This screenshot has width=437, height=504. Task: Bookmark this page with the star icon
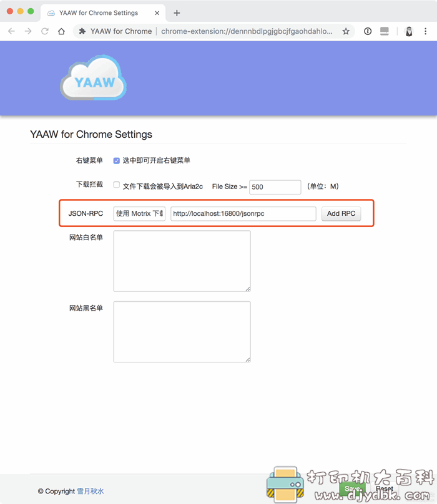coord(346,31)
